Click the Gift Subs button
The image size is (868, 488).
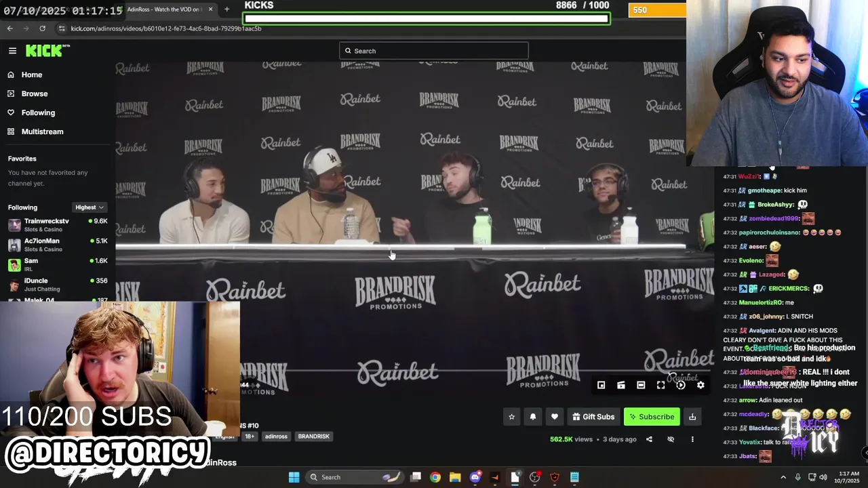pyautogui.click(x=593, y=417)
